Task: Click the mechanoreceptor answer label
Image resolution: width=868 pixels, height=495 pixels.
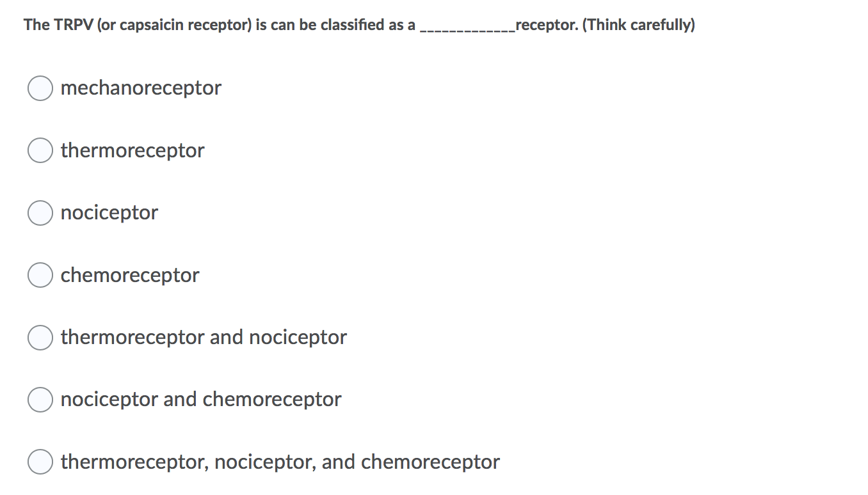Action: tap(140, 88)
